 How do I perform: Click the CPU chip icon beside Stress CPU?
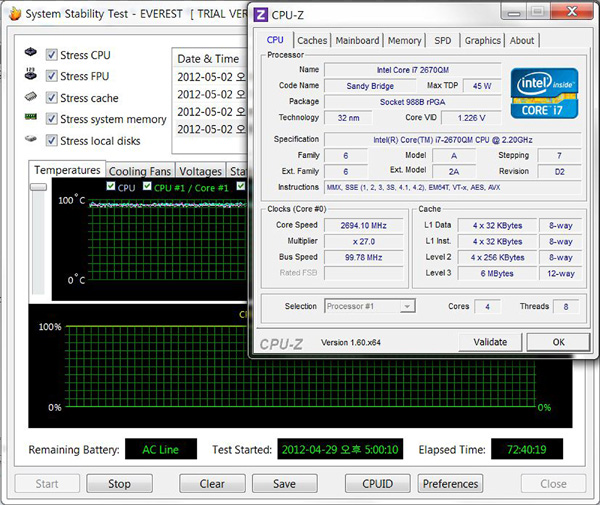tap(31, 52)
